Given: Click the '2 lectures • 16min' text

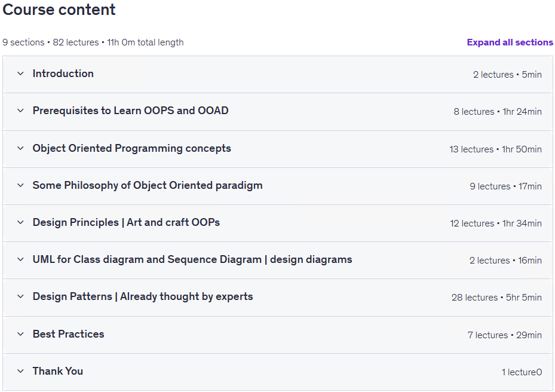Looking at the screenshot, I should click(x=505, y=261).
